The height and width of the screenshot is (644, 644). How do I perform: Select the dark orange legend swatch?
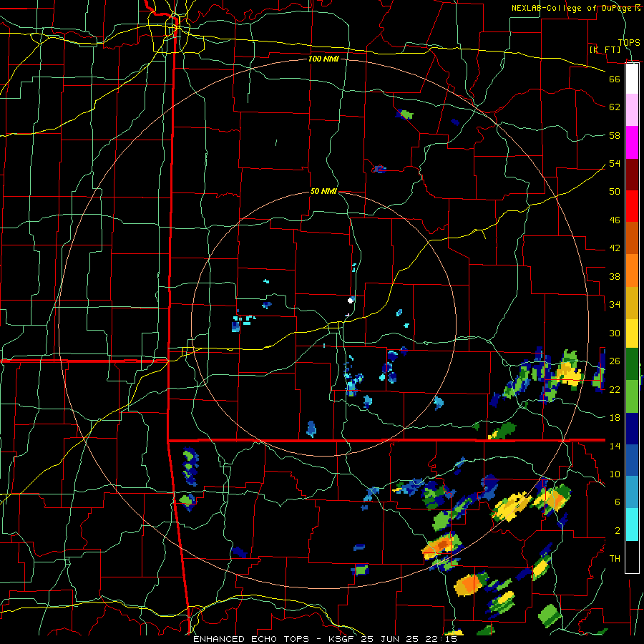click(x=632, y=238)
